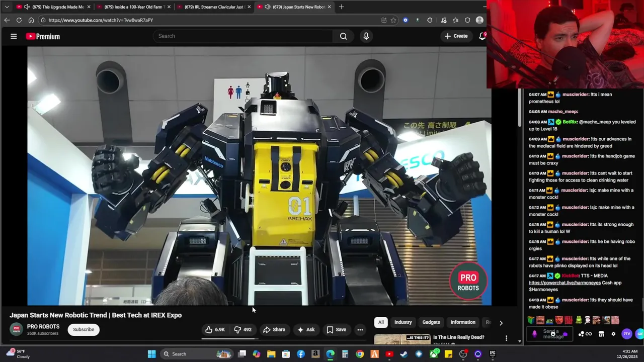Open chat store shop icon
This screenshot has width=644, height=362.
(601, 334)
